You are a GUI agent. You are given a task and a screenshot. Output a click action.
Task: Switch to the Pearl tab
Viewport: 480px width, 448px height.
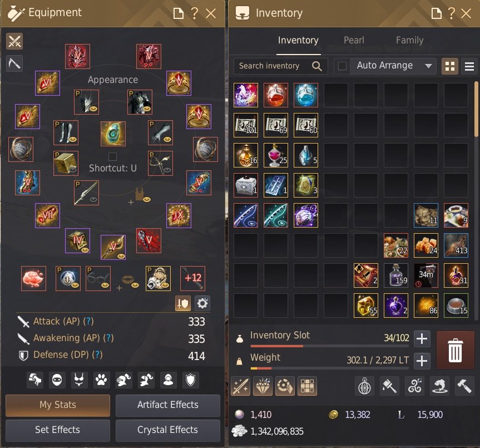coord(354,40)
